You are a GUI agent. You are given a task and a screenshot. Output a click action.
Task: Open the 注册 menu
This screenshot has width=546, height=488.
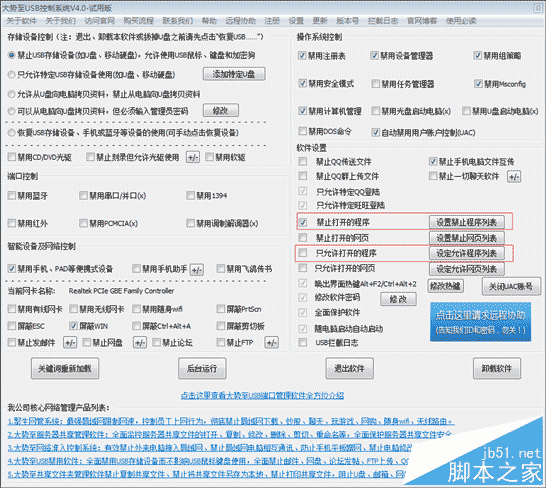coord(272,21)
